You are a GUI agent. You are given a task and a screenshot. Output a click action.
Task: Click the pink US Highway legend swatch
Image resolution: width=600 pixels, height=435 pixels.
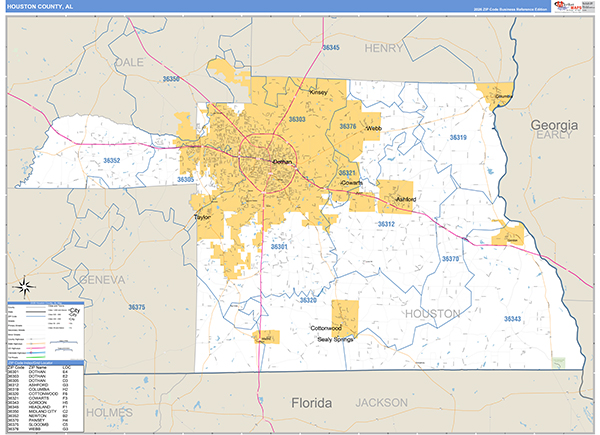pos(37,348)
